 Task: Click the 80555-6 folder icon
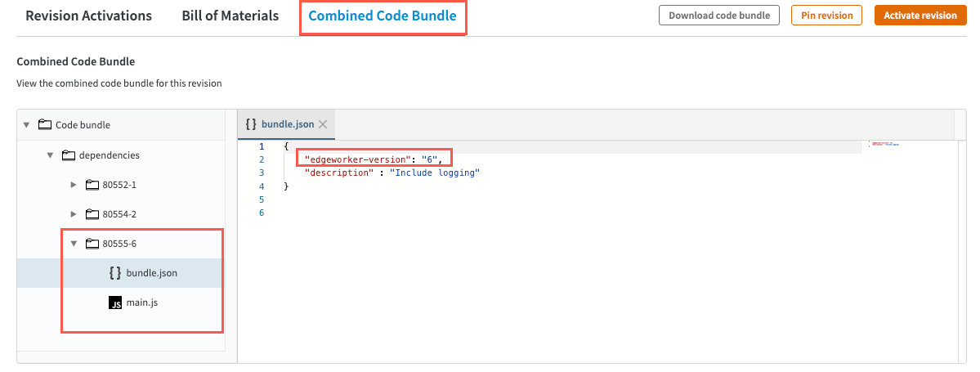click(x=92, y=244)
